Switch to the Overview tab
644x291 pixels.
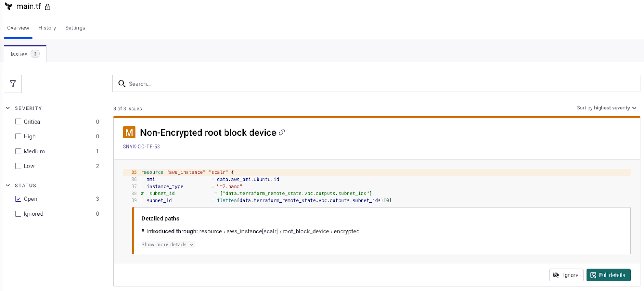[18, 28]
